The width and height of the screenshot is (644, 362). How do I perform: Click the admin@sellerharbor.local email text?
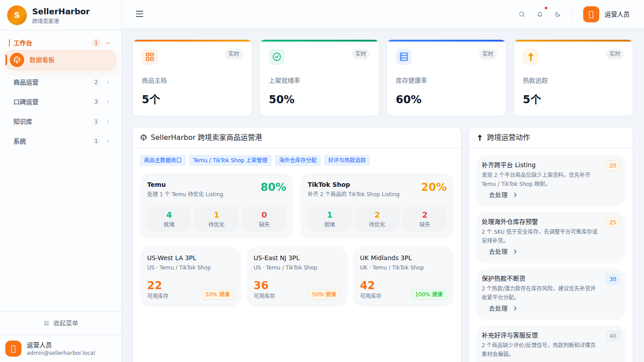[61, 353]
